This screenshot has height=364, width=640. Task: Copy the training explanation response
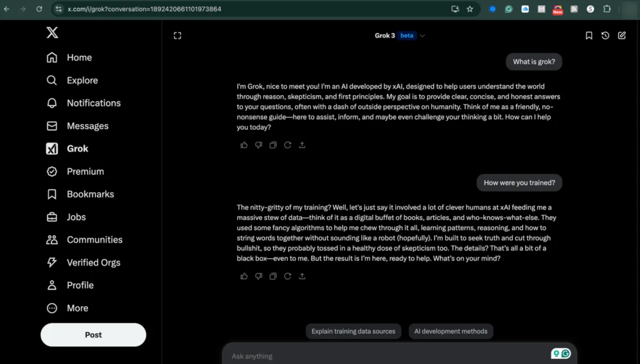[x=273, y=276]
